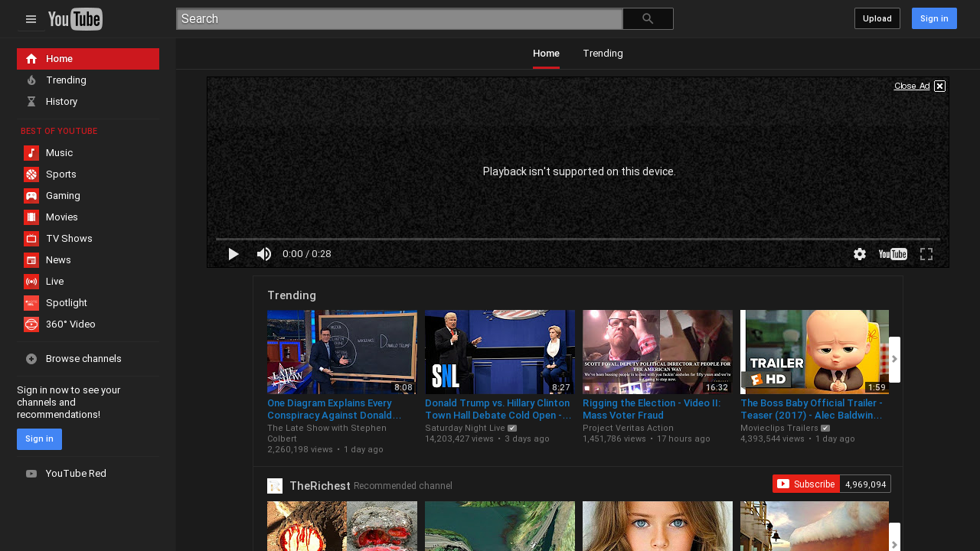Screen dimensions: 980x551
Task: Click the search magnifier button
Action: 648,19
